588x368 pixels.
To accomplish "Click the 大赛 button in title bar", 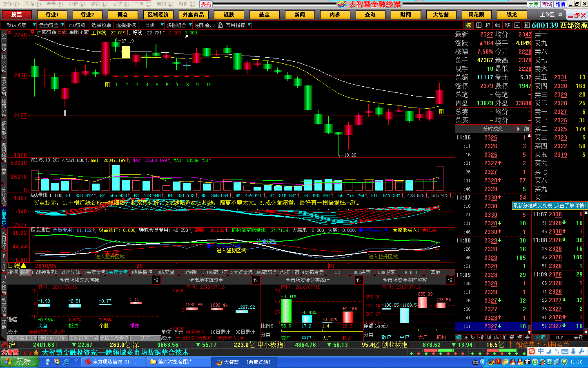I will [533, 4].
